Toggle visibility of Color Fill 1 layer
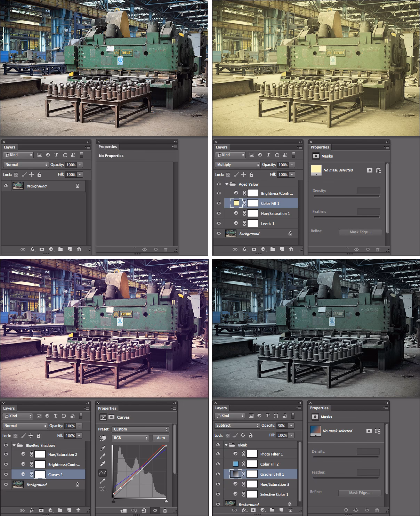420x516 pixels. (219, 203)
